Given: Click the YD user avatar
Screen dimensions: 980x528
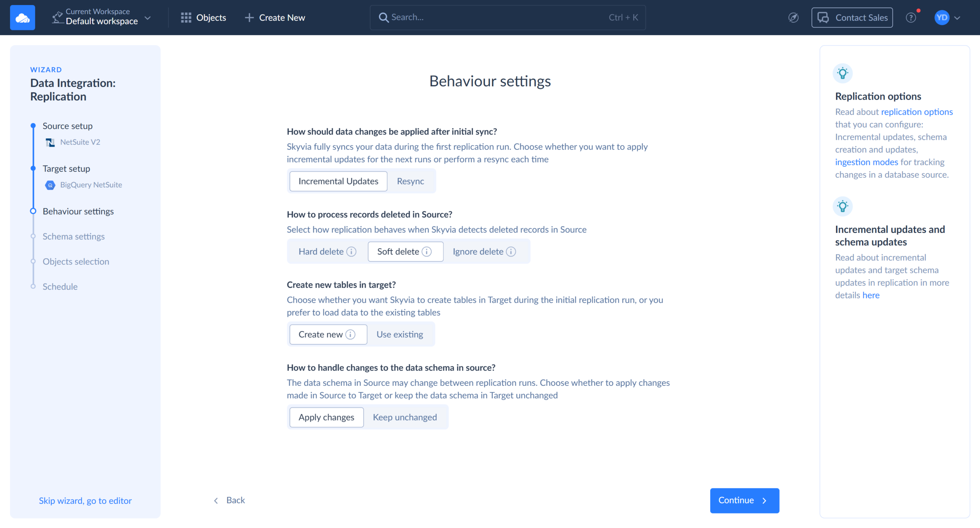Looking at the screenshot, I should click(942, 18).
